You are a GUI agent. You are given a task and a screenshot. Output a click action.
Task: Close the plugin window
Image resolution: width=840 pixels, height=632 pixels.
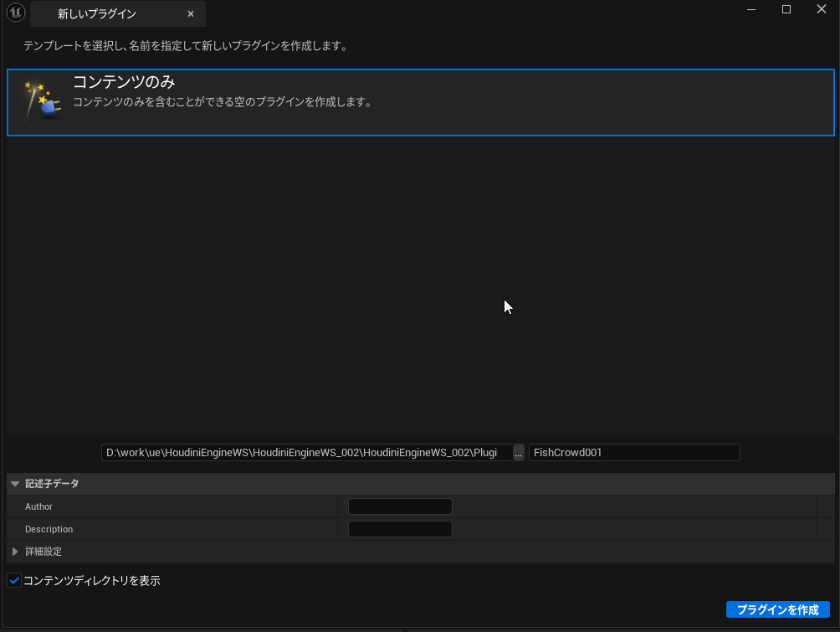(822, 9)
